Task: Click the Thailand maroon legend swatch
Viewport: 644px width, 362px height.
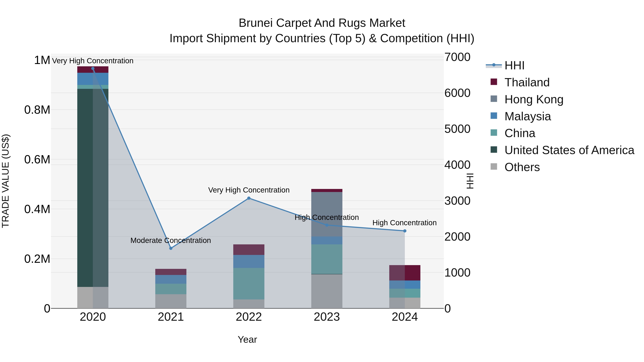Action: (494, 82)
